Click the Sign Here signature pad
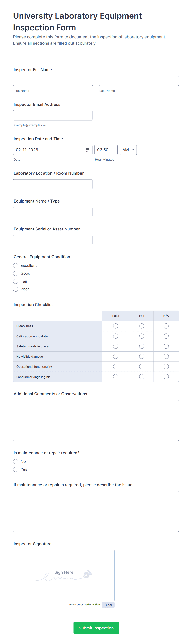The image size is (190, 644). coord(64,575)
